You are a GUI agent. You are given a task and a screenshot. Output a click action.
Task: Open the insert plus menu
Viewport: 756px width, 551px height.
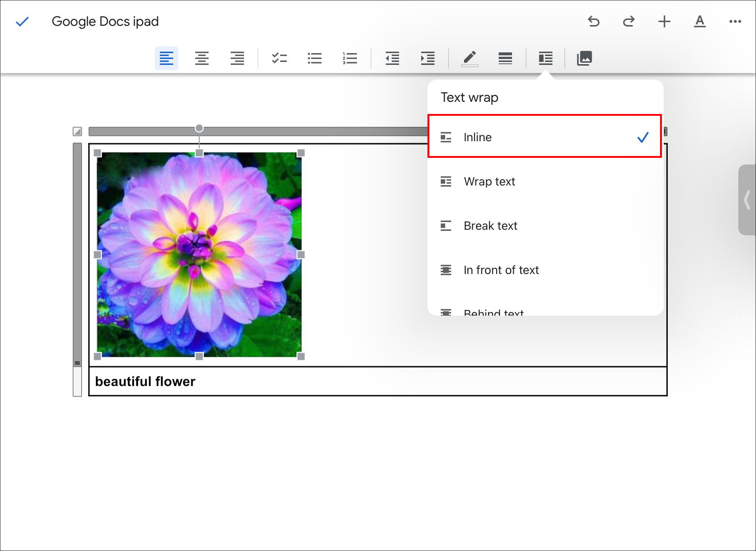pyautogui.click(x=664, y=21)
